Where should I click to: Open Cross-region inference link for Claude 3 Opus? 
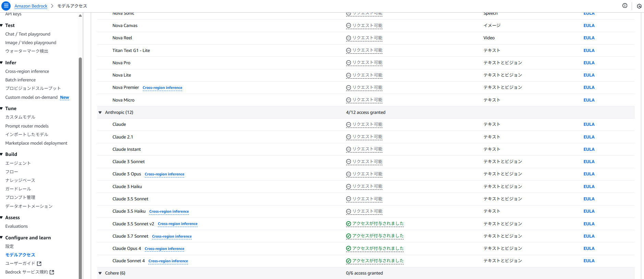[x=164, y=174]
